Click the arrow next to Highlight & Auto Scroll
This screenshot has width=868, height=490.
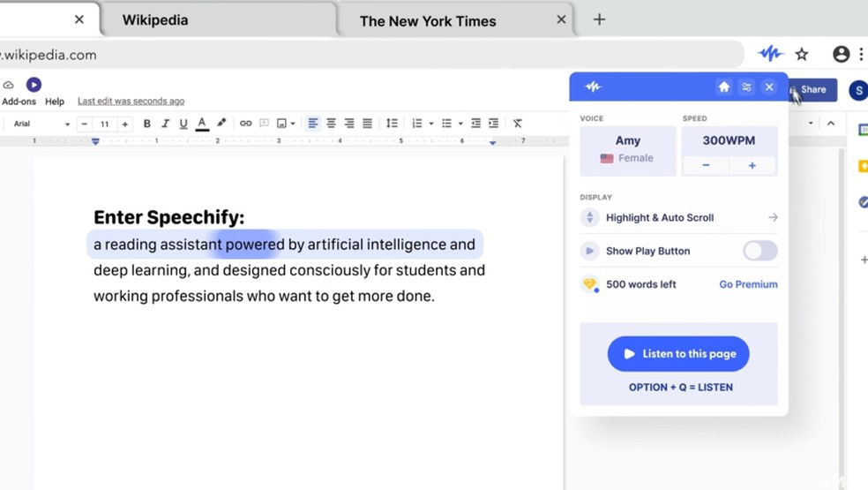[x=773, y=217]
